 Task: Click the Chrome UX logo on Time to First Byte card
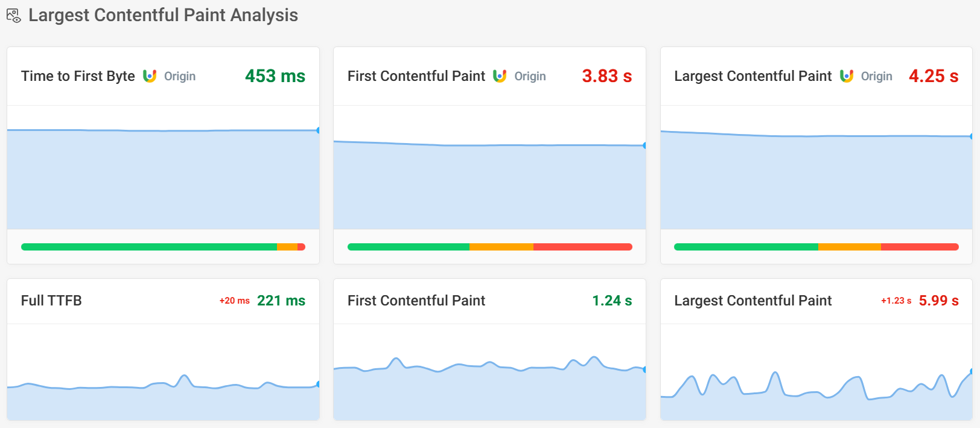tap(150, 76)
